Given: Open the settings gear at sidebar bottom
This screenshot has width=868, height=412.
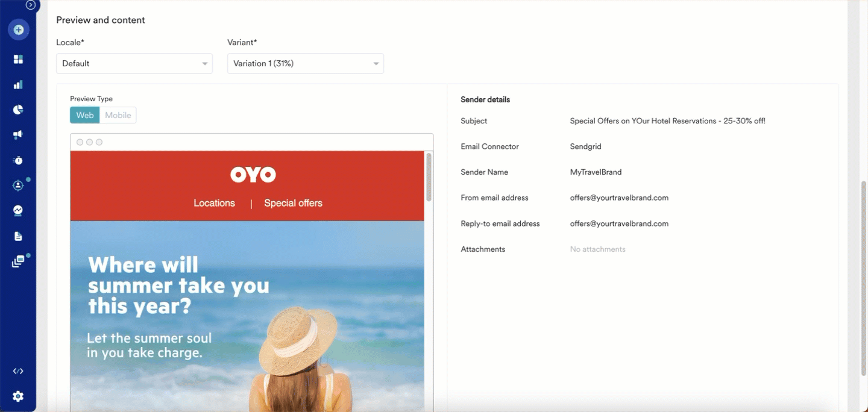Looking at the screenshot, I should 18,396.
